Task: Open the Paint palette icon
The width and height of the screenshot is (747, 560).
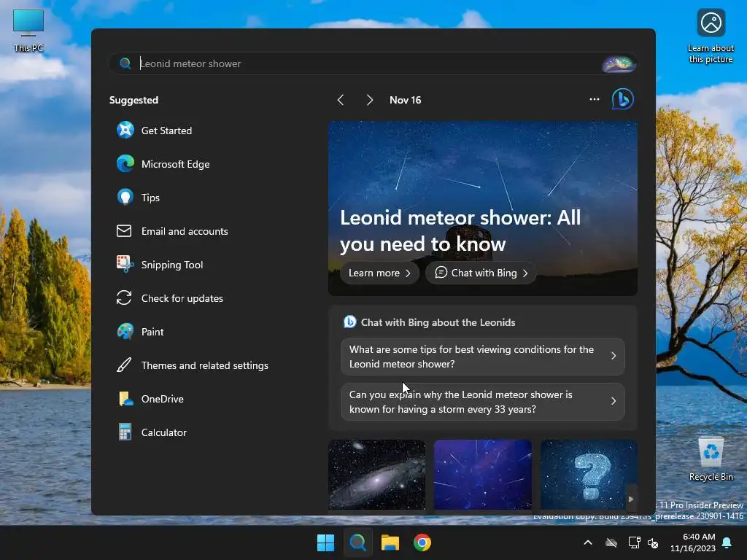Action: (x=125, y=332)
